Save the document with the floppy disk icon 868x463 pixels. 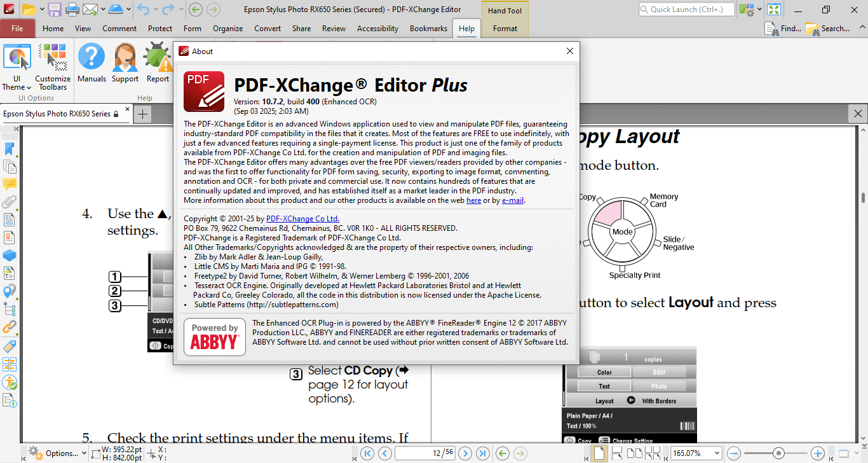(55, 10)
